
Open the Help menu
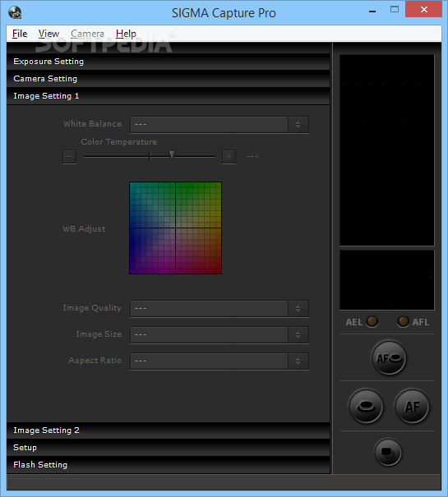pos(126,34)
